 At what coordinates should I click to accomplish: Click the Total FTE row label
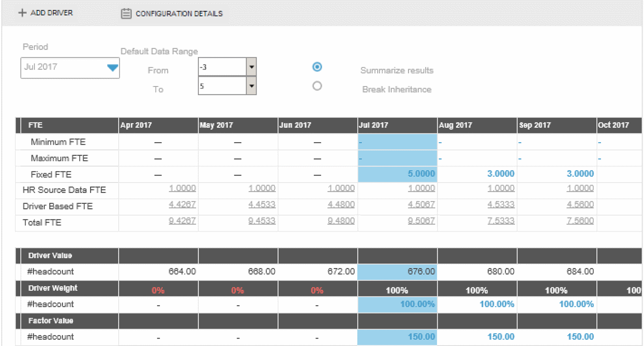[x=42, y=223]
